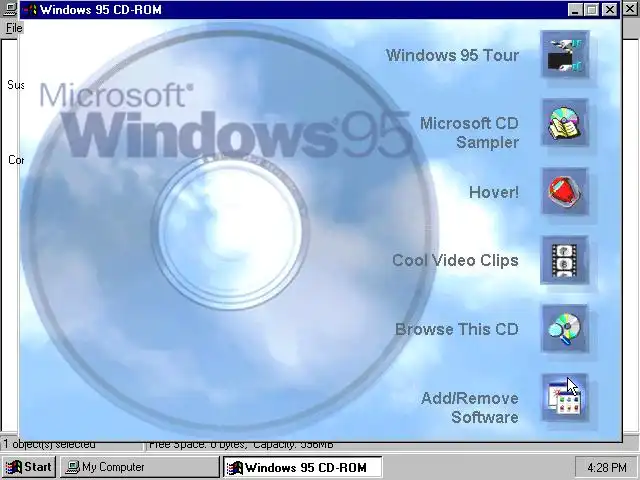Click the Browse This CD text label
This screenshot has width=640, height=480.
tap(457, 329)
